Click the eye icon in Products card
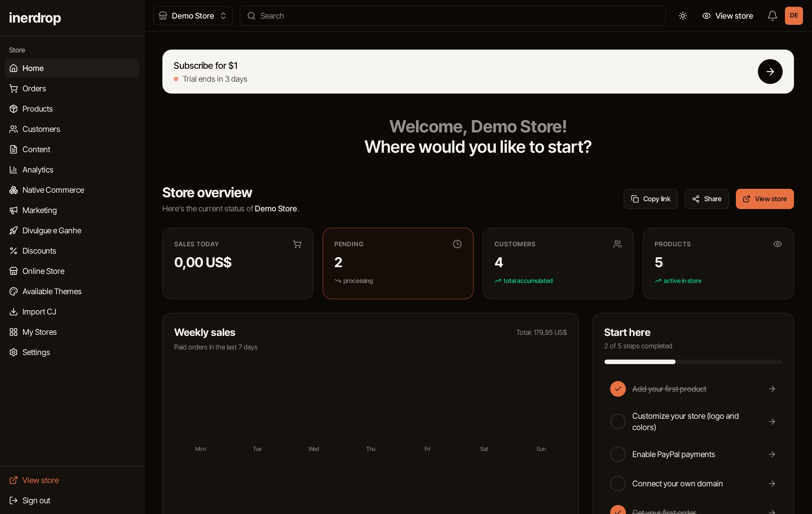The height and width of the screenshot is (514, 812). click(777, 244)
